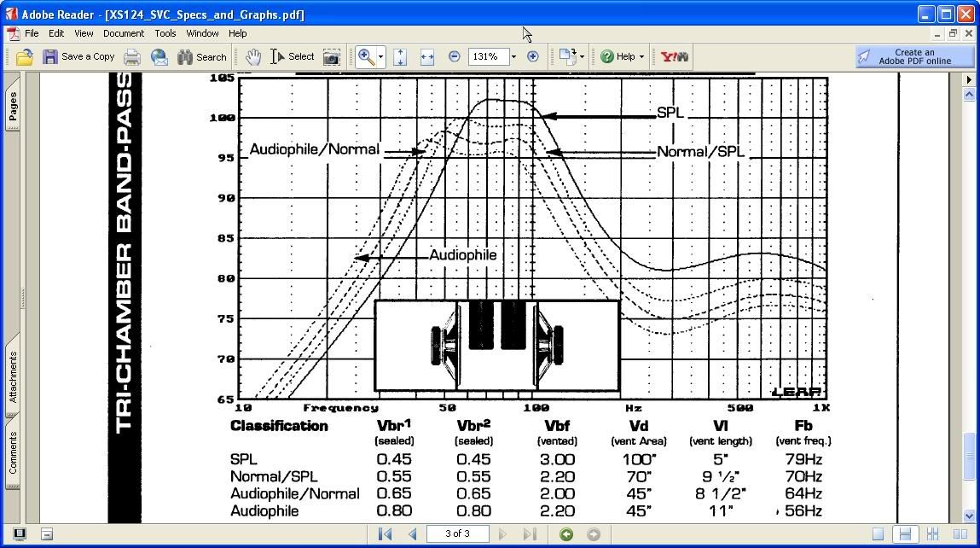Toggle Fit Page height view
Viewport: 980px width, 548px height.
[398, 56]
